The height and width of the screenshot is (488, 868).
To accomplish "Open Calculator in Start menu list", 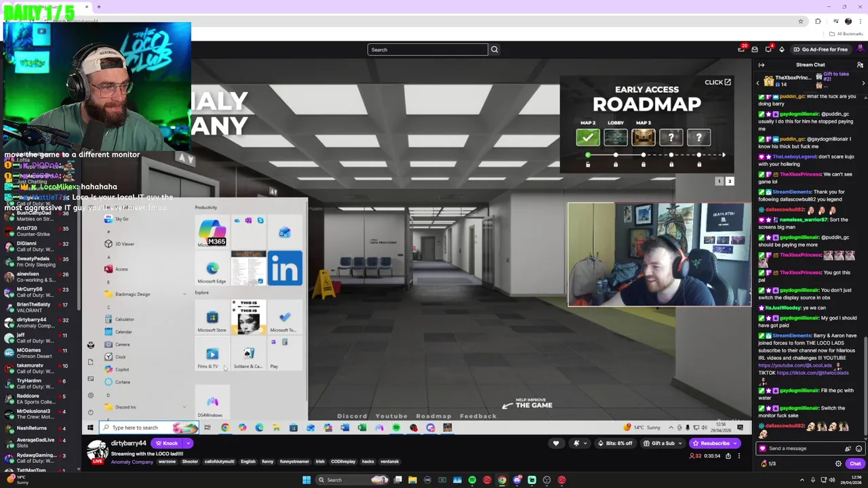I will point(124,319).
